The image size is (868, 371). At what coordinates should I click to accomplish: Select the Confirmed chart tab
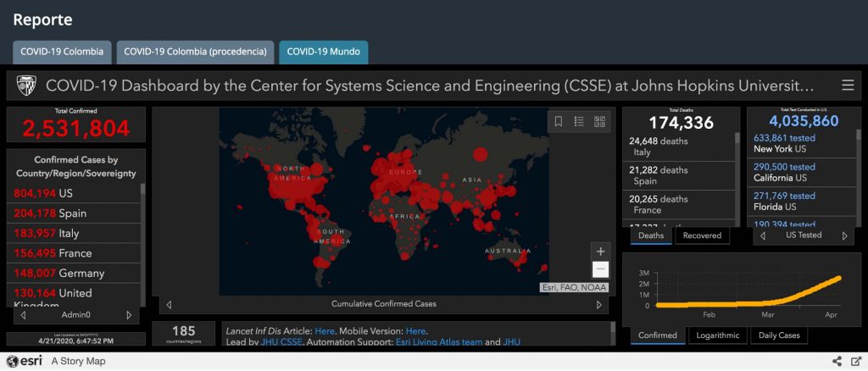(x=657, y=335)
